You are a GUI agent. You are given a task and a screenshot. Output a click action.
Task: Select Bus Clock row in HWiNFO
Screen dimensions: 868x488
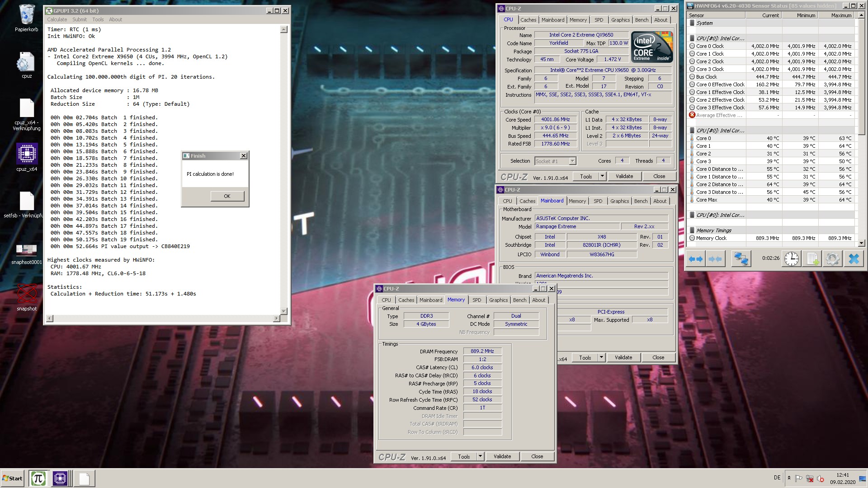(x=771, y=77)
